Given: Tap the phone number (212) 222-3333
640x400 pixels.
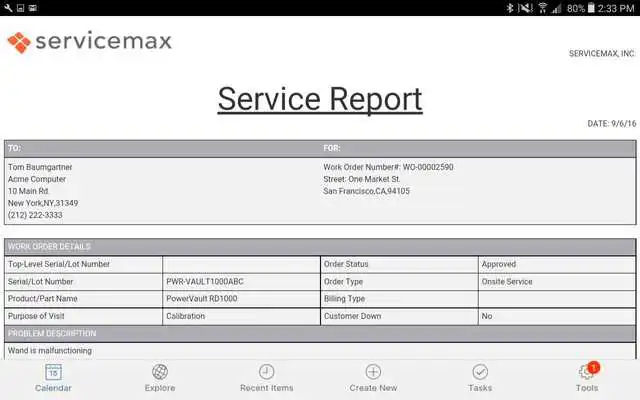Looking at the screenshot, I should click(35, 215).
